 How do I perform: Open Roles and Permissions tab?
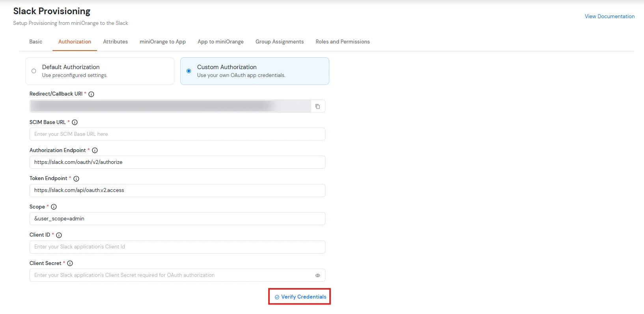[343, 41]
